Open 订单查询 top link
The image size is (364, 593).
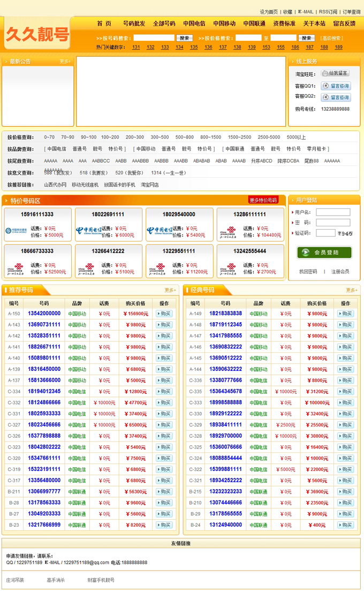[x=352, y=12]
